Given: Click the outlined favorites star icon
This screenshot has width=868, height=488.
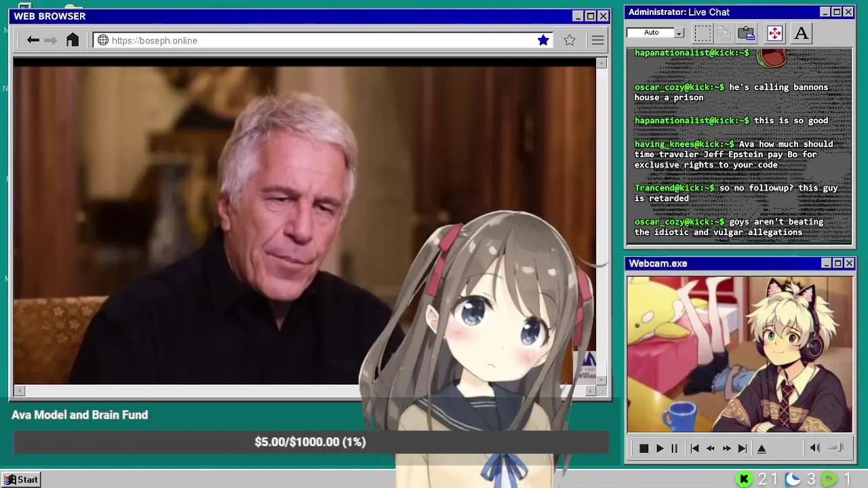Looking at the screenshot, I should pyautogui.click(x=570, y=41).
